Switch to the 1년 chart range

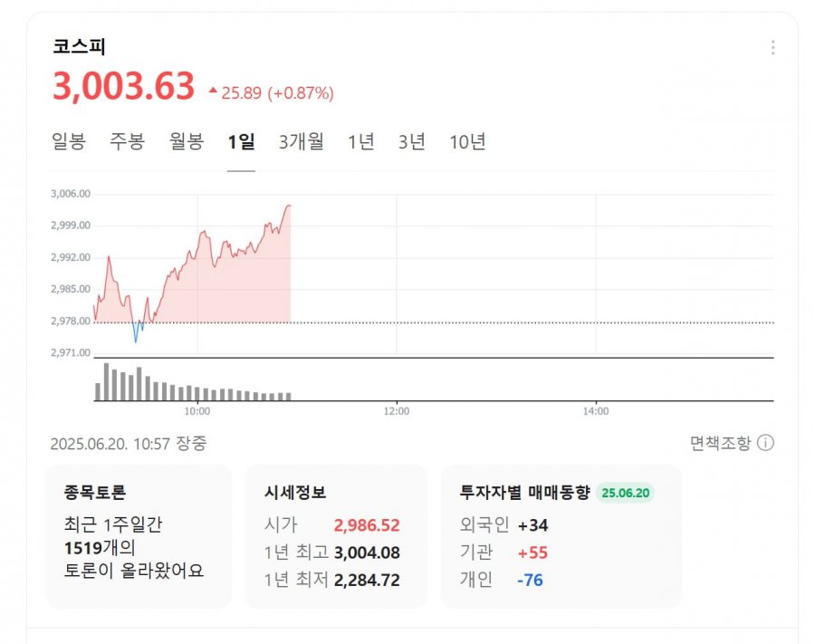[360, 141]
